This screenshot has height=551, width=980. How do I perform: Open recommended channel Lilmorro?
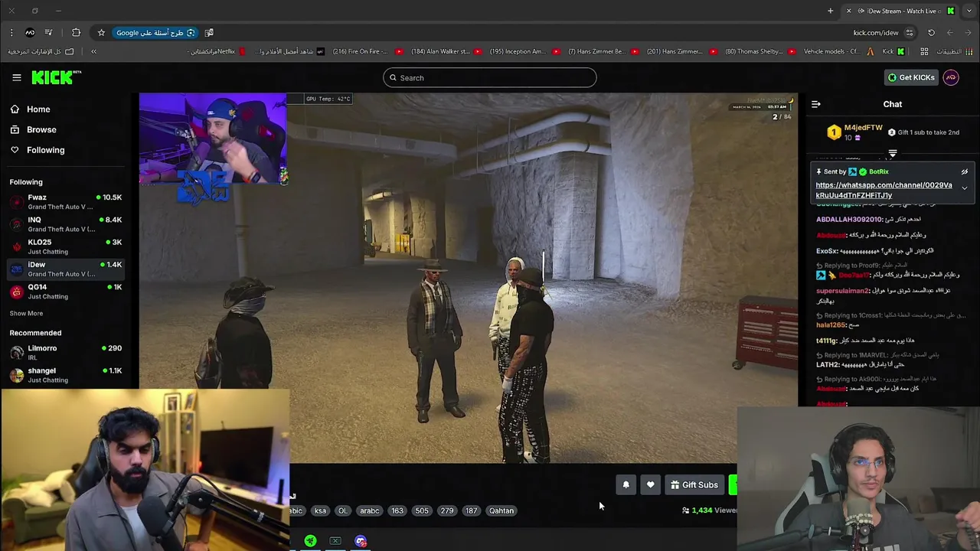pos(65,353)
